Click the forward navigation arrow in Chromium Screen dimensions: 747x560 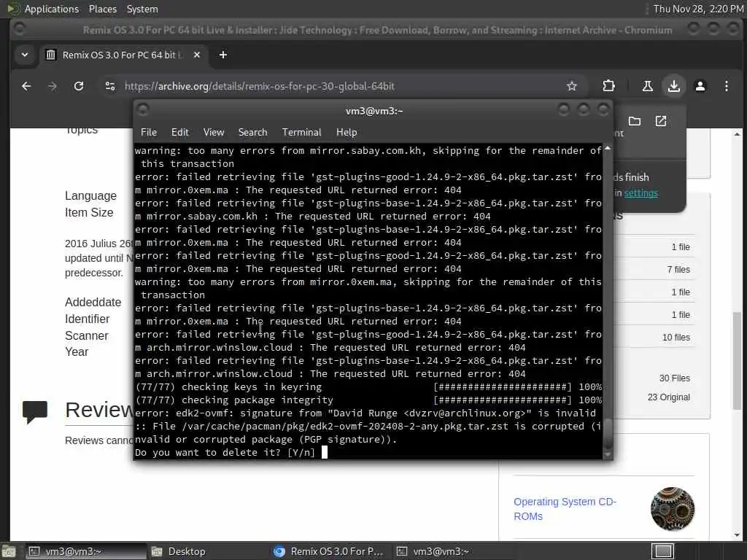pyautogui.click(x=53, y=86)
